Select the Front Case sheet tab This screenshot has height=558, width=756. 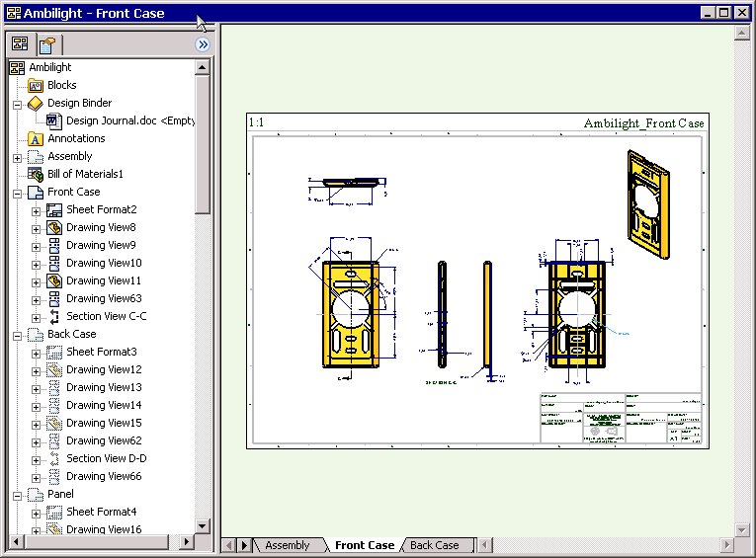(x=365, y=545)
